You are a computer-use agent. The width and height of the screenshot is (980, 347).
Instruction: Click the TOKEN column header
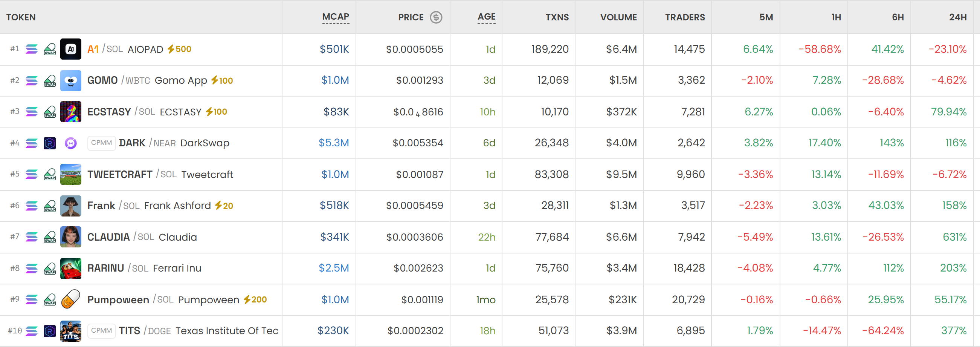click(21, 17)
